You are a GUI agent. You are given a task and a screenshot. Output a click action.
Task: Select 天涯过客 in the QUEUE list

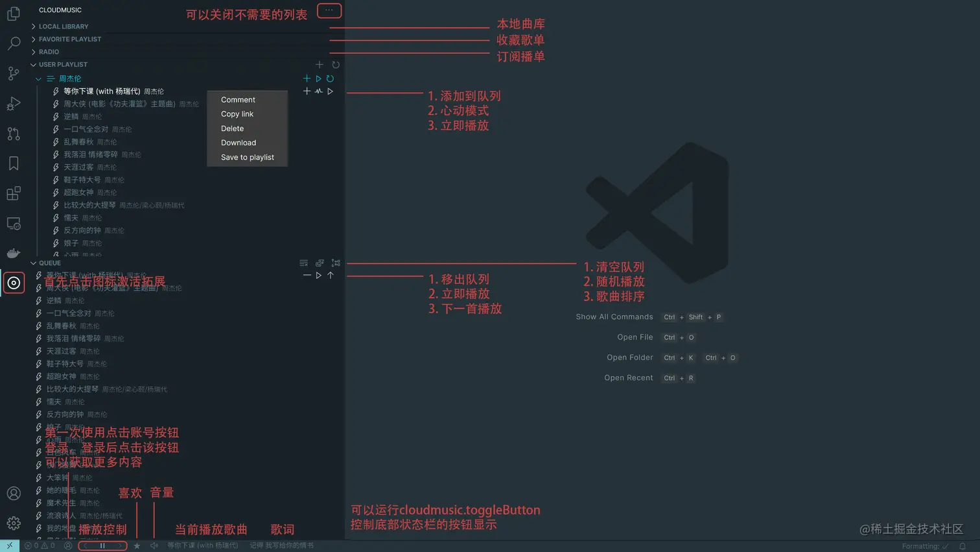pyautogui.click(x=61, y=351)
